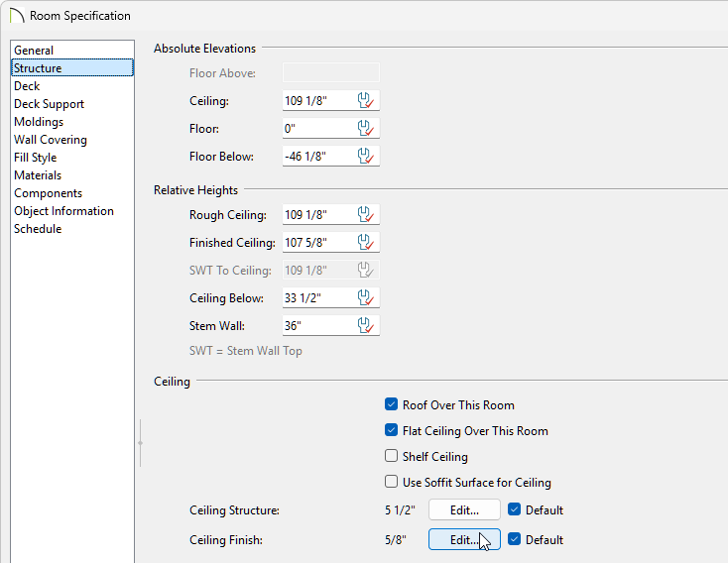The image size is (728, 563).
Task: Toggle Default checkbox for Ceiling Finish
Action: pos(514,539)
